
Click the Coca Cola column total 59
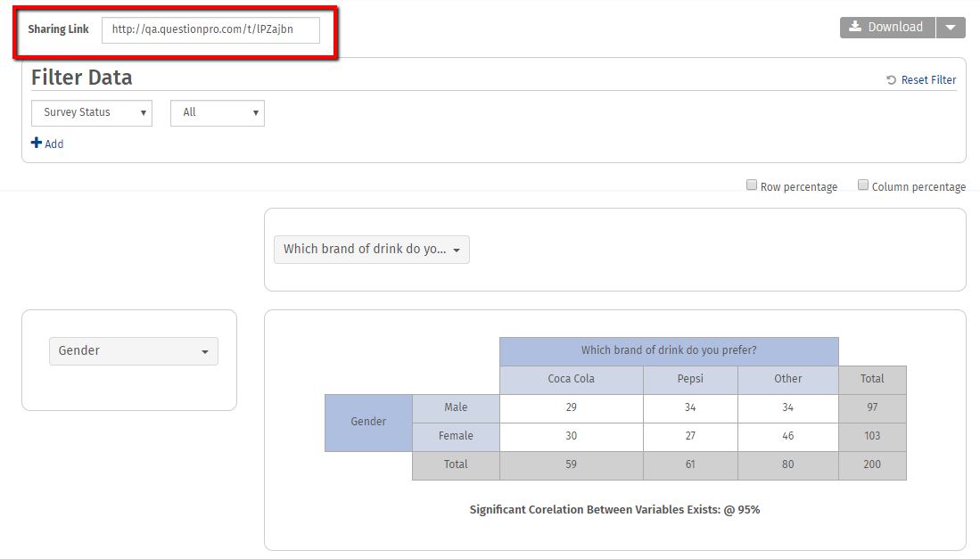(x=572, y=465)
